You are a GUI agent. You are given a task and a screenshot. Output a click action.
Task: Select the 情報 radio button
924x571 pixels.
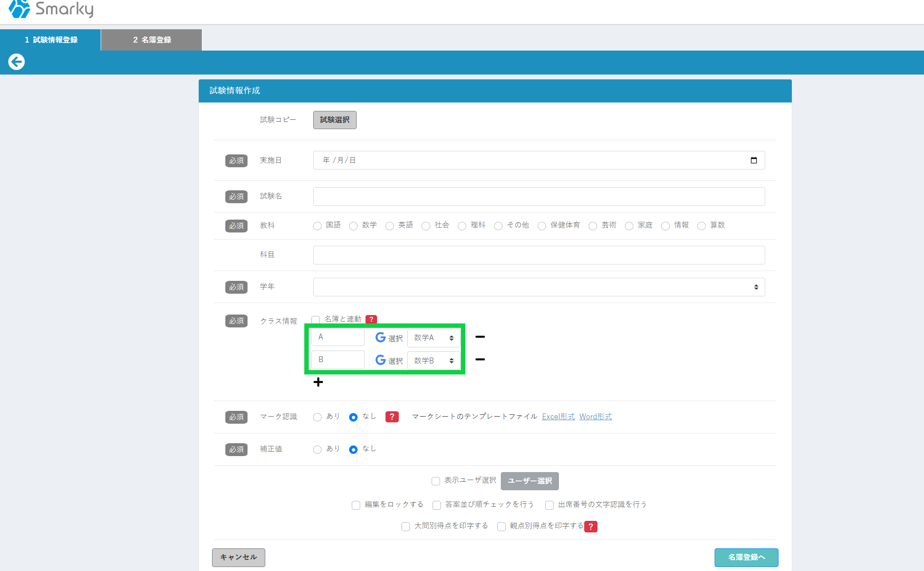pyautogui.click(x=665, y=226)
